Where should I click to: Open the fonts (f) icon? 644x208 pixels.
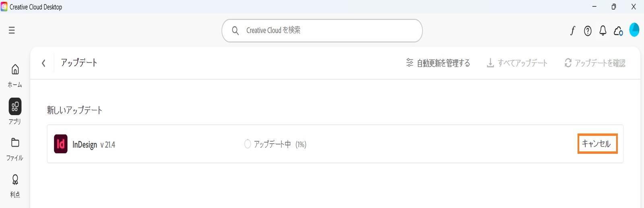pyautogui.click(x=572, y=31)
